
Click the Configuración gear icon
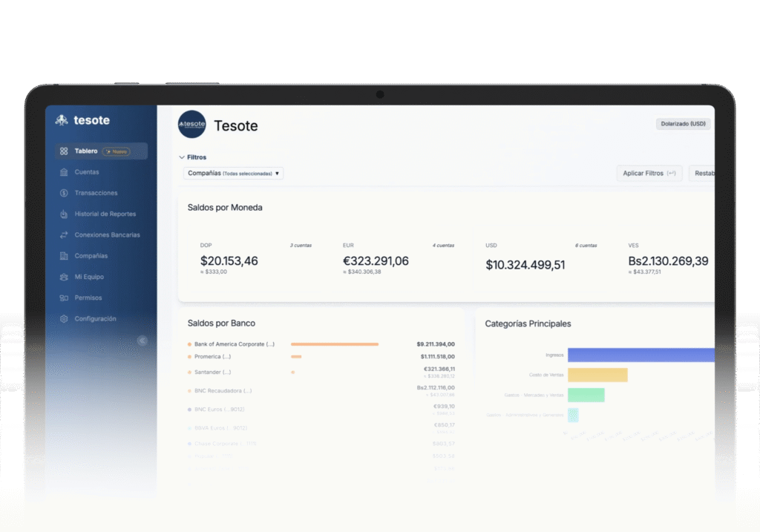[x=64, y=319]
